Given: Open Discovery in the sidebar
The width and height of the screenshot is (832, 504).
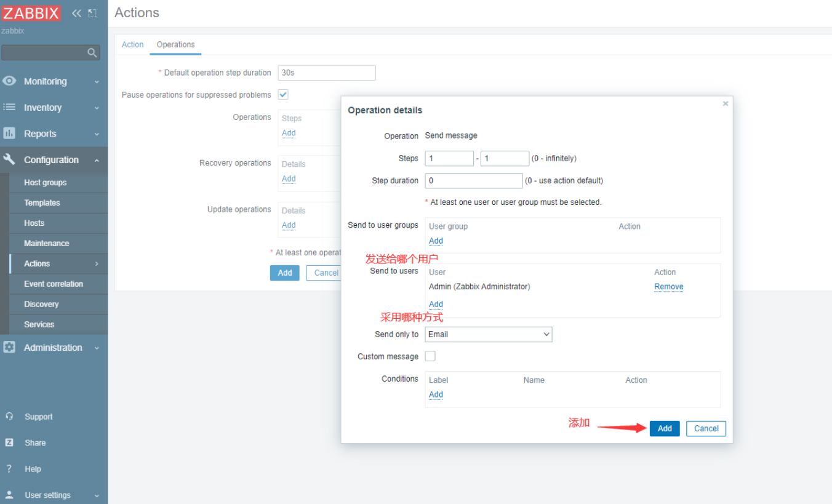Looking at the screenshot, I should [41, 304].
